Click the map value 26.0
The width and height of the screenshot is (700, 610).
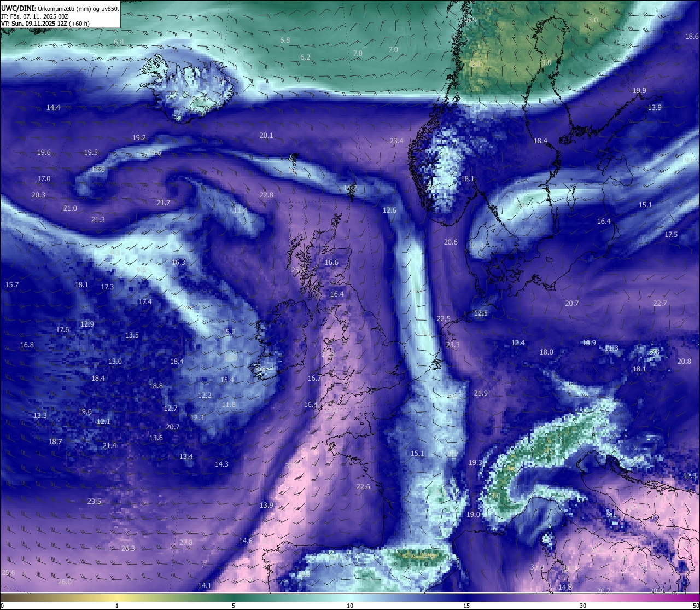pos(65,582)
